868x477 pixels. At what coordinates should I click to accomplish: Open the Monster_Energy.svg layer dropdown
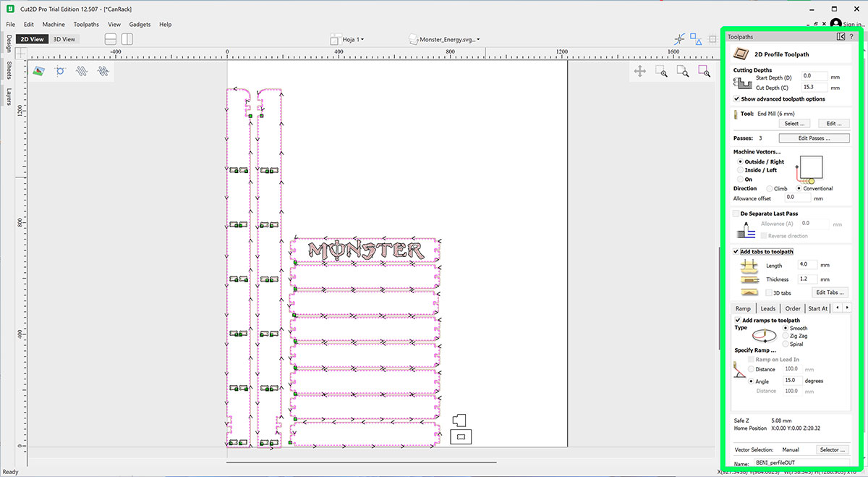pos(450,40)
